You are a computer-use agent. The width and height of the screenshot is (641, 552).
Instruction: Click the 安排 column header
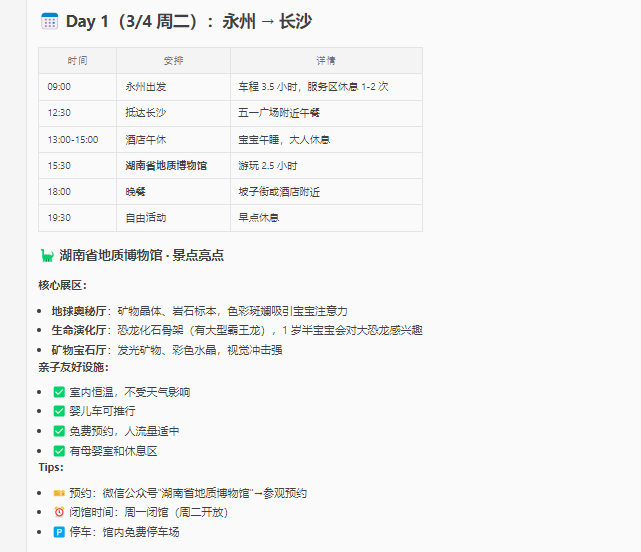point(173,61)
